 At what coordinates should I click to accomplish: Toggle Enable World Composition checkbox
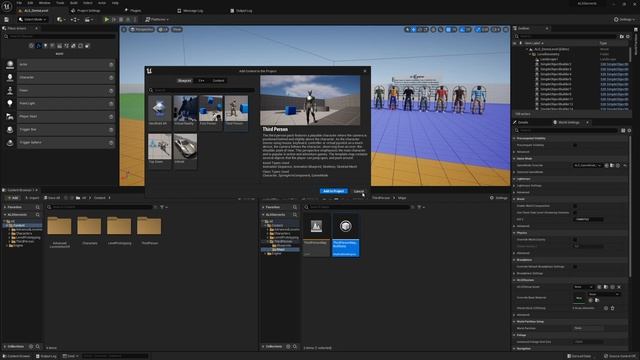[575, 206]
